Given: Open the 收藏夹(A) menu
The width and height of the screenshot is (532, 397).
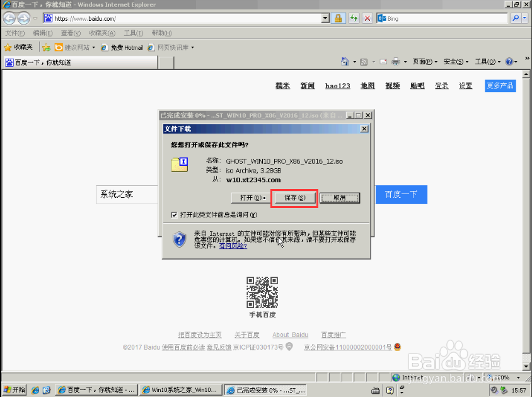Looking at the screenshot, I should point(102,33).
